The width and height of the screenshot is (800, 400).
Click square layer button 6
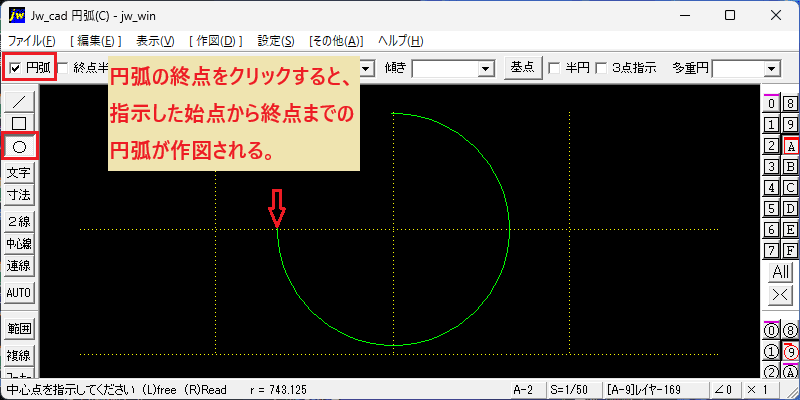point(771,230)
